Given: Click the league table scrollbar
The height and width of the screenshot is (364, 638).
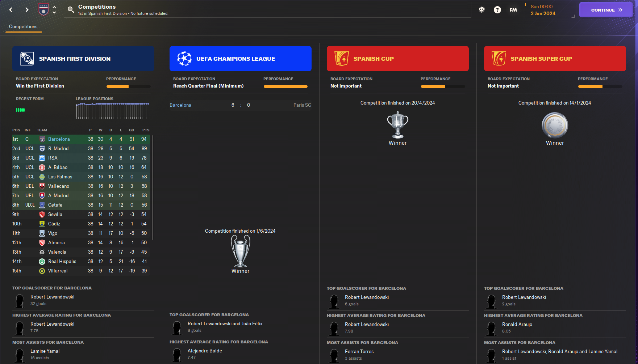Looking at the screenshot, I should 153,187.
